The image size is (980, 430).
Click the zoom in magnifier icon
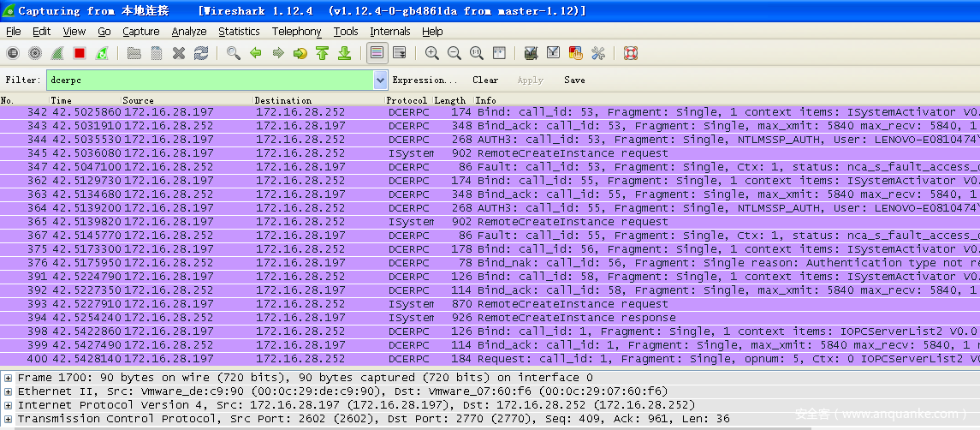(432, 53)
